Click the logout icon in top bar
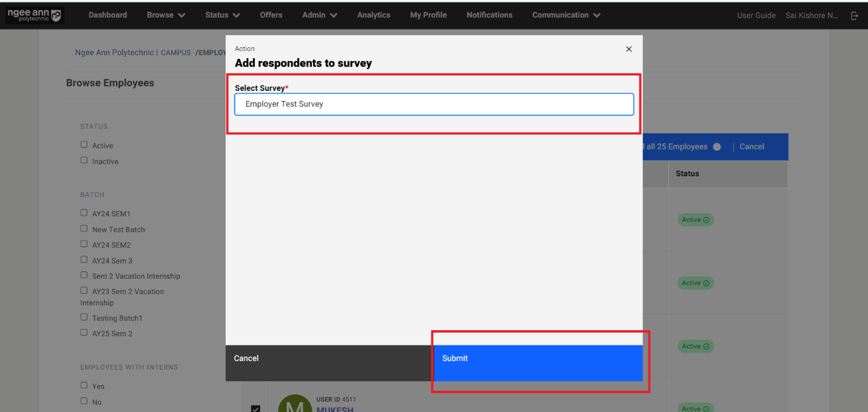Viewport: 868px width, 412px height. tap(855, 16)
